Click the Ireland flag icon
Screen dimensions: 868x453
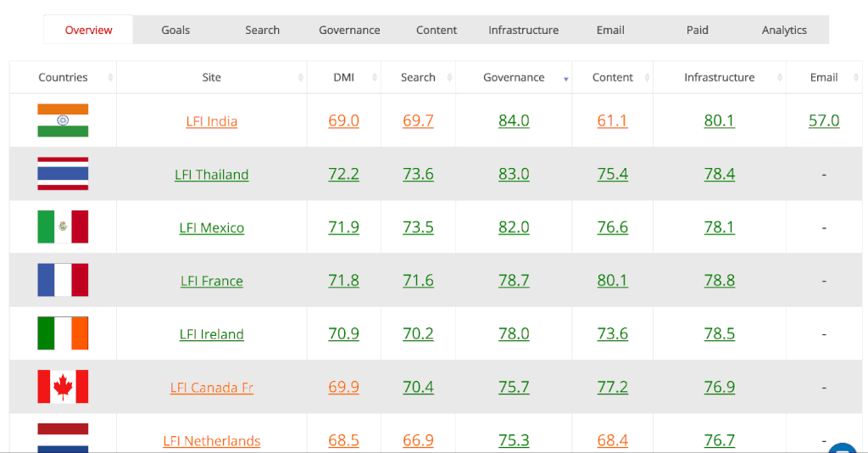(x=63, y=333)
